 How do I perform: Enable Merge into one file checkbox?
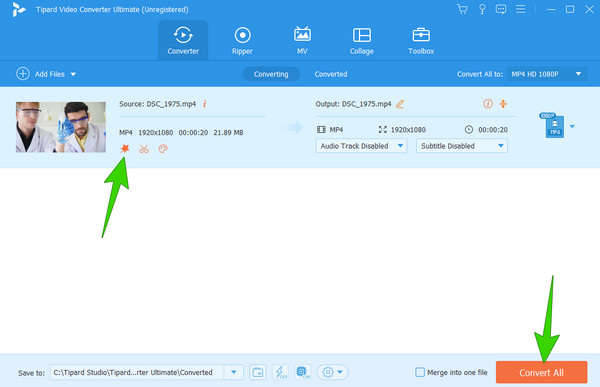420,372
